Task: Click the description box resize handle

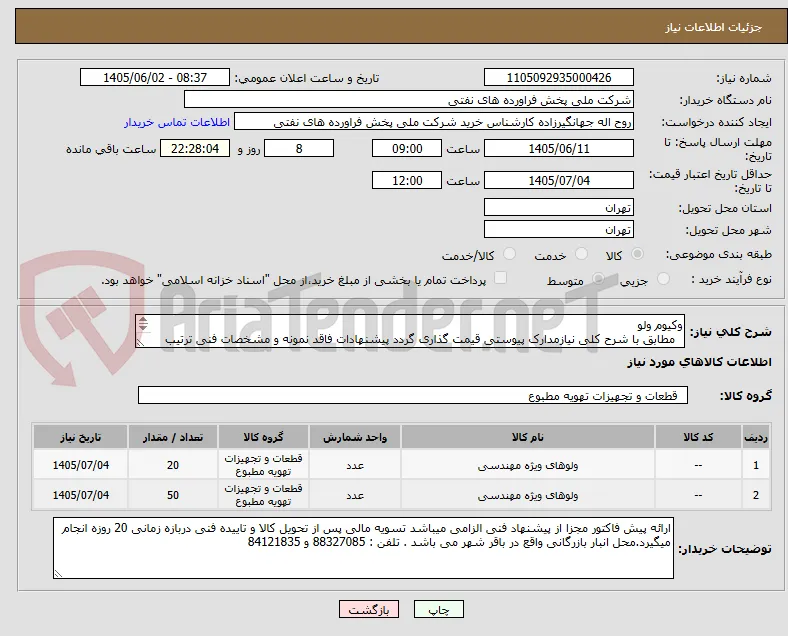Action: point(140,342)
